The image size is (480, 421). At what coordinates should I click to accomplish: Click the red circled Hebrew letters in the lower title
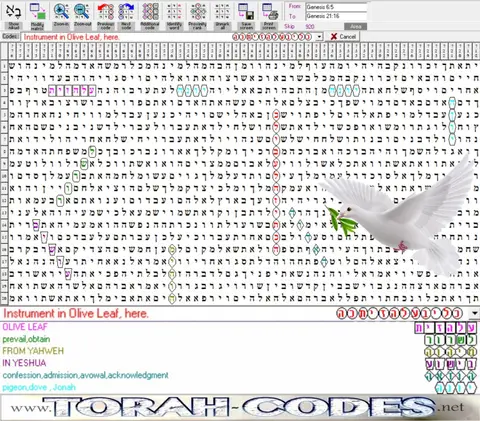click(400, 314)
